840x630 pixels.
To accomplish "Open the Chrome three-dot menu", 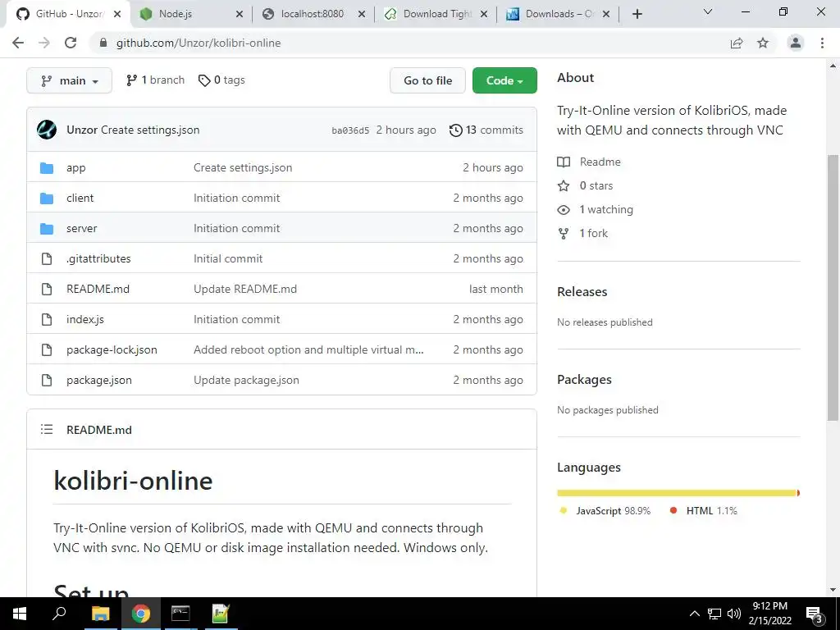I will (x=822, y=43).
